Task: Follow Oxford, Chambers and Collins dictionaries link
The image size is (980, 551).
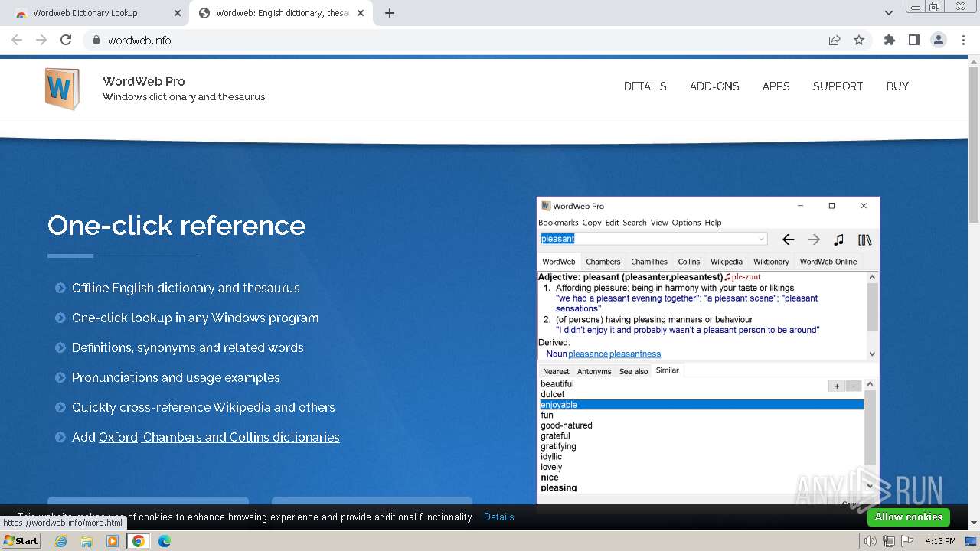Action: tap(219, 437)
